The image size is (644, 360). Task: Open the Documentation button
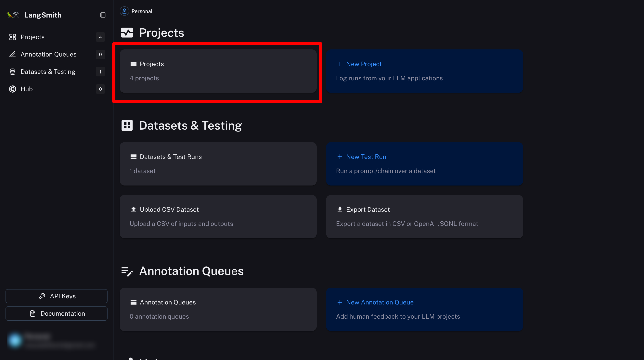pos(57,314)
